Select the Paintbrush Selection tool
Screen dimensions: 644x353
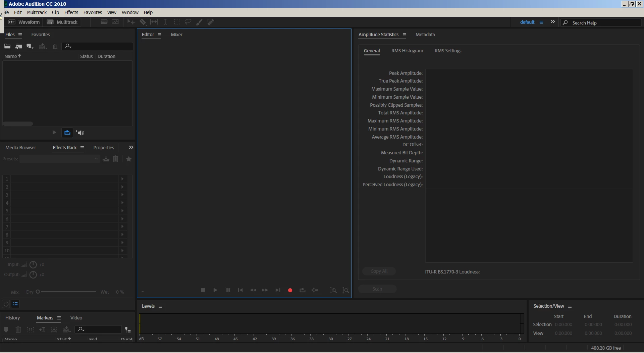[x=199, y=22]
